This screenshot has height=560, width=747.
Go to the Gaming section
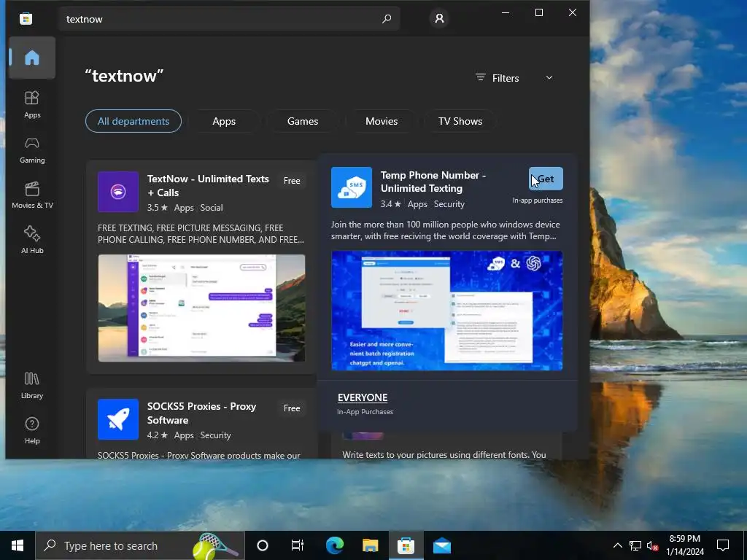[32, 149]
